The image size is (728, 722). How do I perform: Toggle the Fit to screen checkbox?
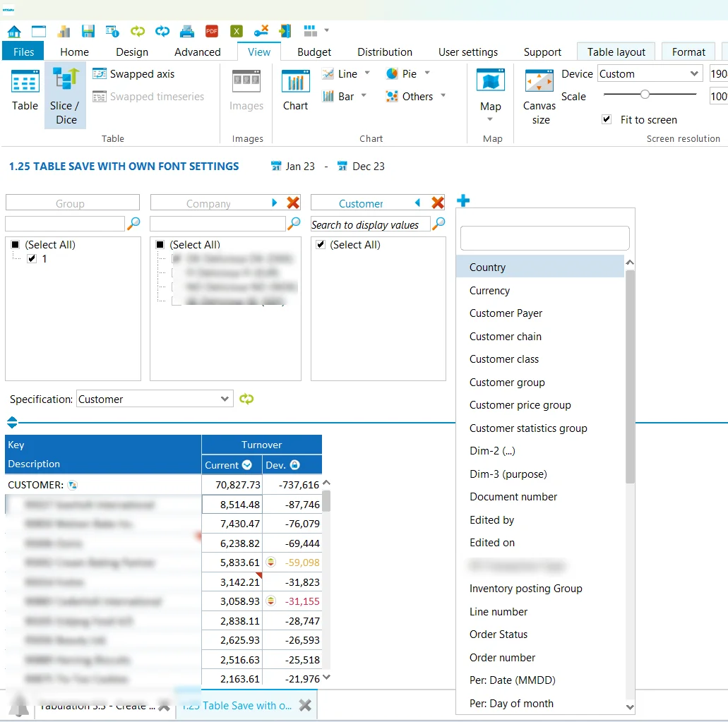(x=607, y=119)
